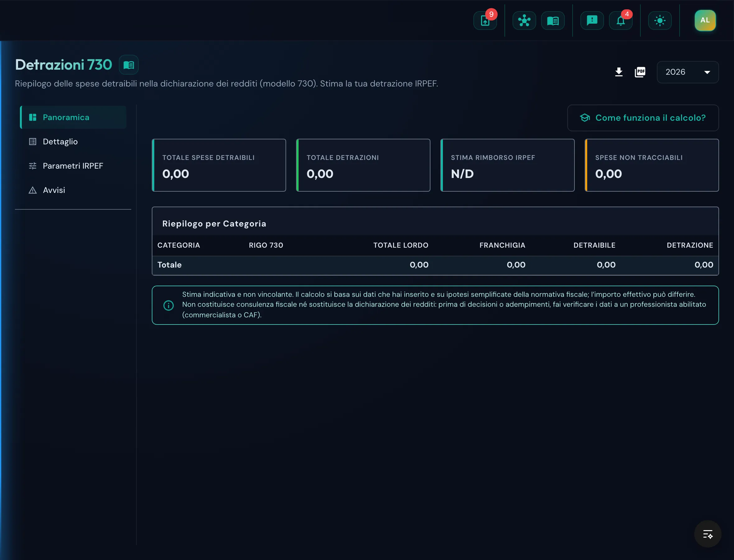Toggle light theme with the sun icon
Screen dimensions: 734x560
coord(660,21)
